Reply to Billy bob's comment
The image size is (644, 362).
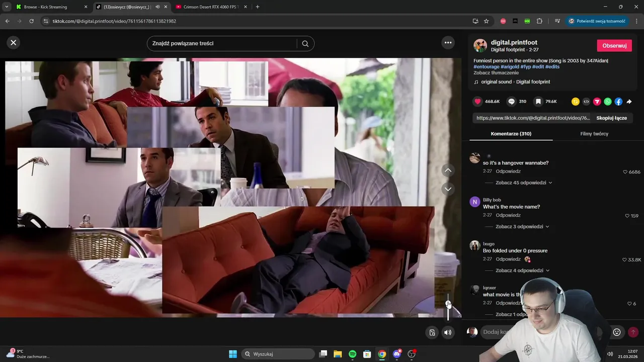pyautogui.click(x=508, y=215)
